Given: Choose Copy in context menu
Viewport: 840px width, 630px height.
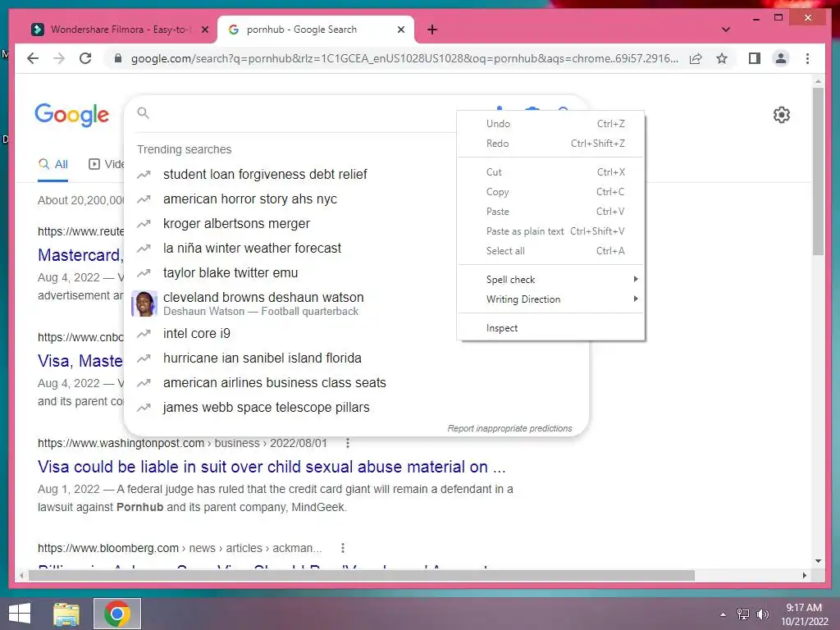Looking at the screenshot, I should coord(550,192).
